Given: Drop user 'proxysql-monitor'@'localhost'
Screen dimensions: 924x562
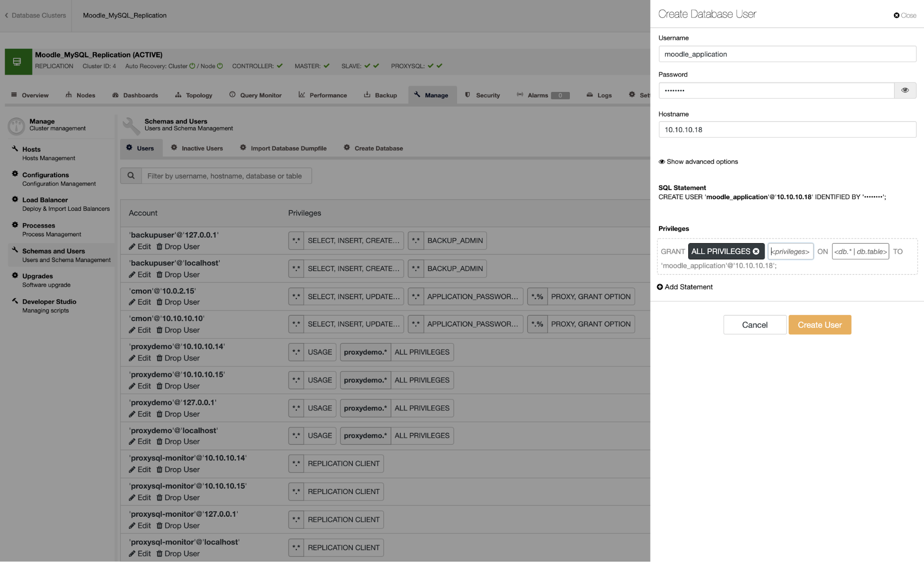Looking at the screenshot, I should click(178, 554).
